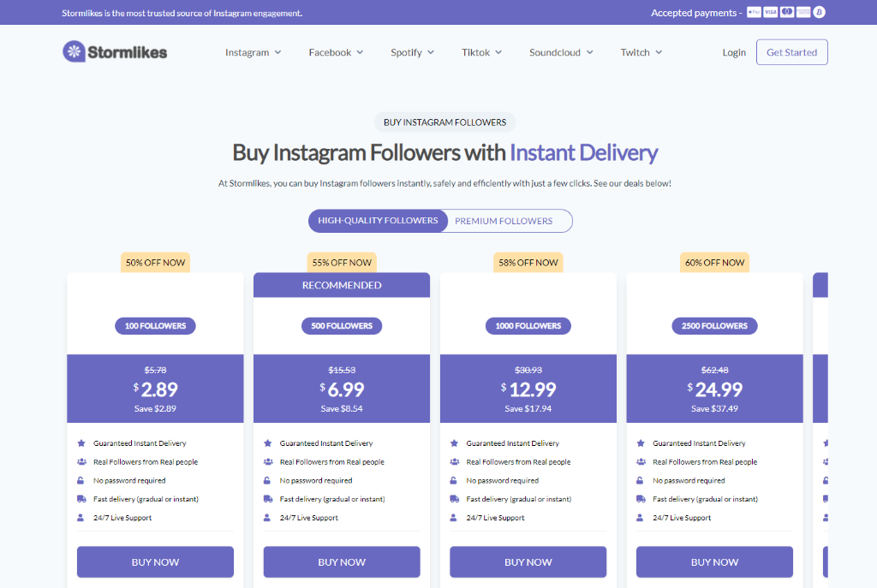Click the Get Started button
The height and width of the screenshot is (588, 877).
(792, 52)
